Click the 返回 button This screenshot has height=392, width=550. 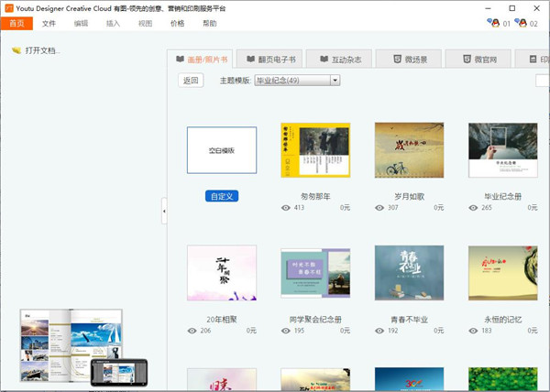[x=191, y=81]
